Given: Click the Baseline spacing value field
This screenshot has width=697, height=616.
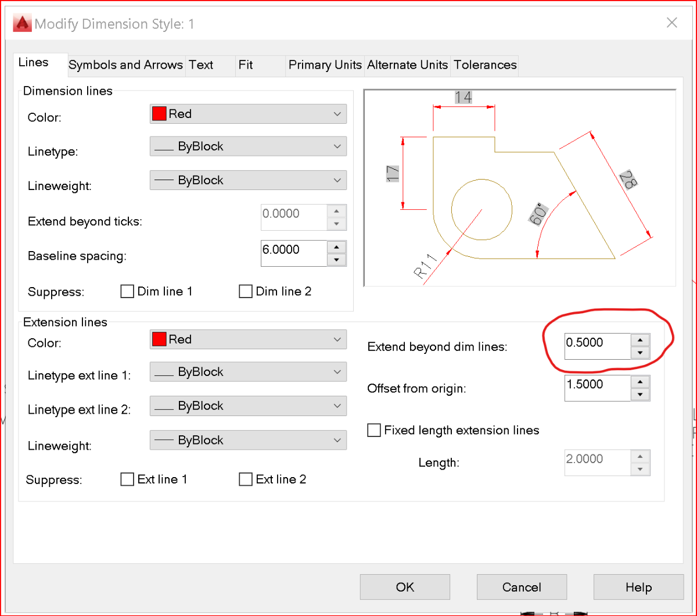Looking at the screenshot, I should tap(294, 253).
